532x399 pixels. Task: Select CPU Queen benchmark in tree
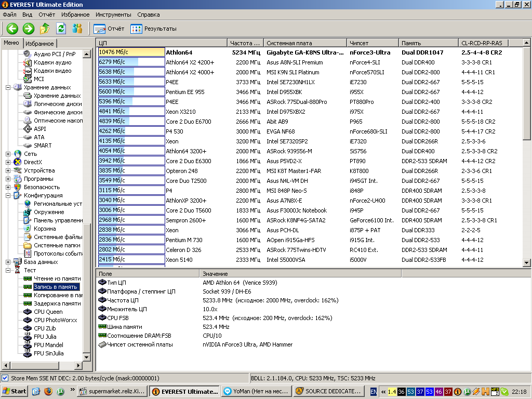pos(48,312)
